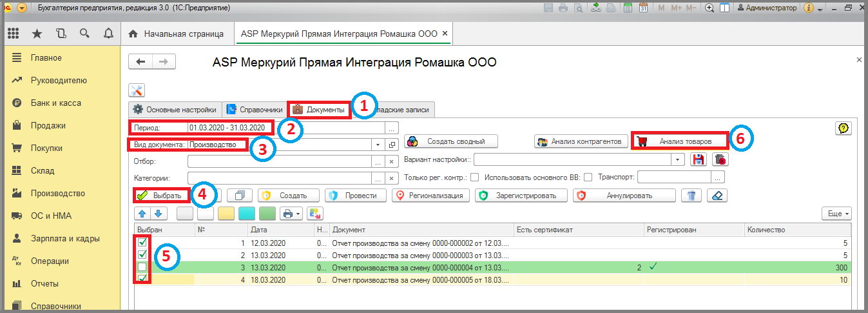Expand the 'Вариант настройки' dropdown

pos(677,159)
